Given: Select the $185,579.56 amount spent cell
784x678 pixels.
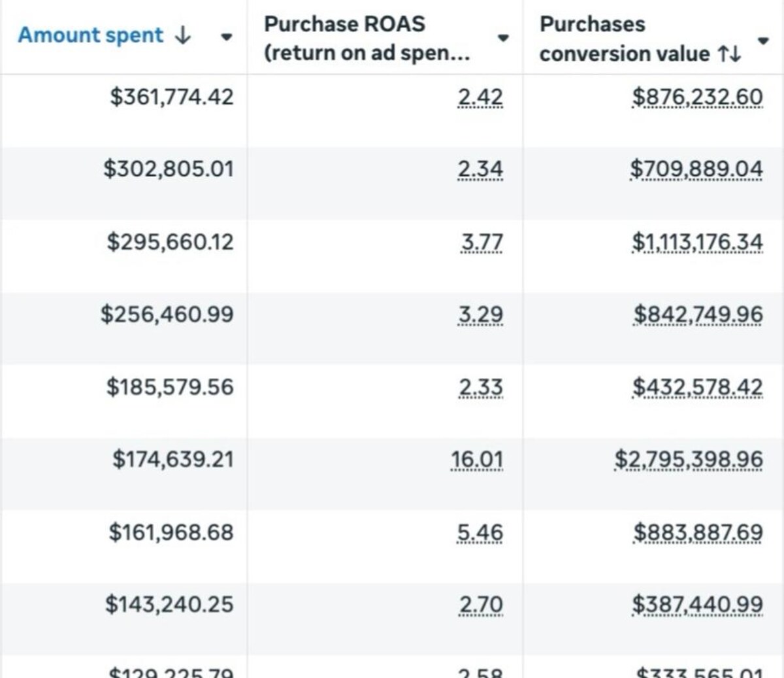Looking at the screenshot, I should point(170,387).
